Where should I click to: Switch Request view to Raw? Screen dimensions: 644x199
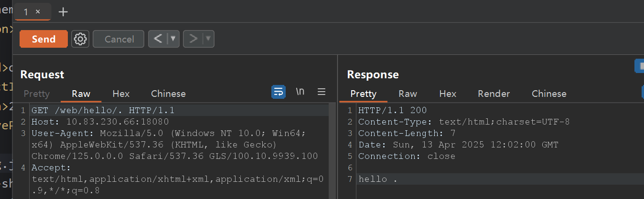(81, 94)
